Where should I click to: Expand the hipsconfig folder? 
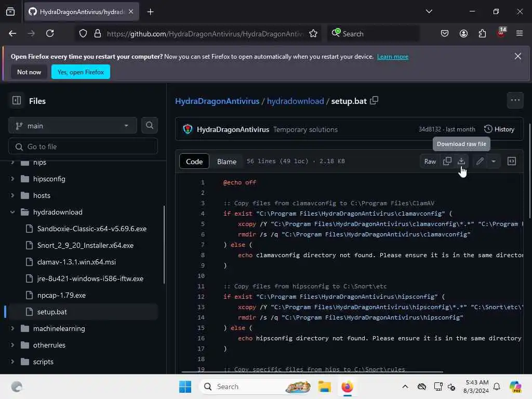pos(12,179)
